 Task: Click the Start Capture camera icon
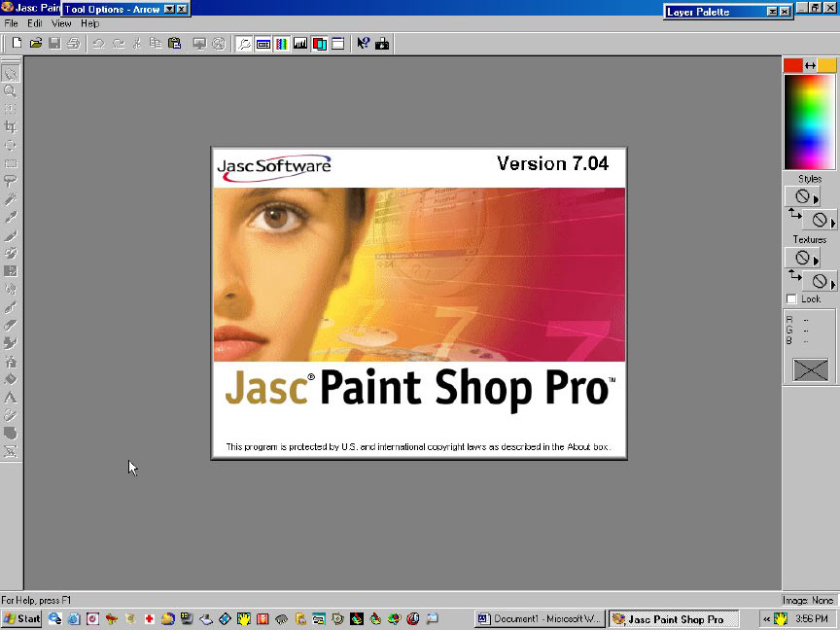[x=382, y=44]
